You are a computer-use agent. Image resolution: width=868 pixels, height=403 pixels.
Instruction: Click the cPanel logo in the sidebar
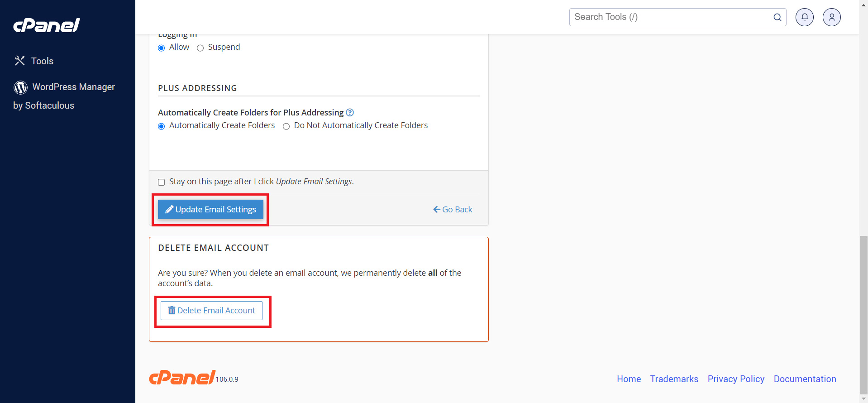pyautogui.click(x=47, y=25)
